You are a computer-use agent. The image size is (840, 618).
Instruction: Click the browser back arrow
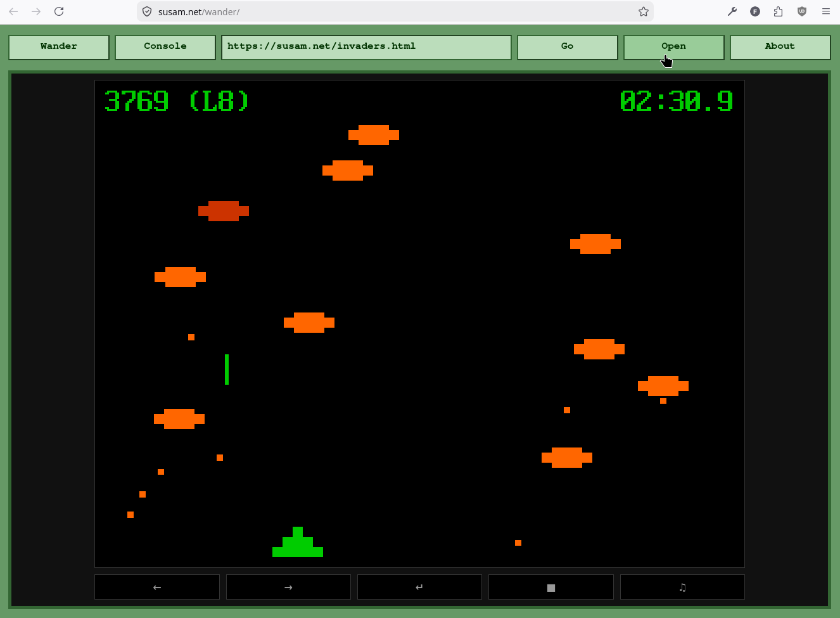(13, 11)
